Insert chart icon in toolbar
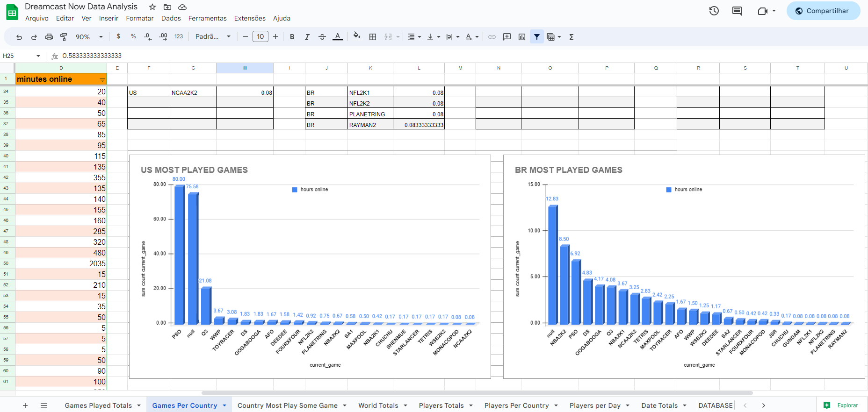This screenshot has height=412, width=868. pyautogui.click(x=522, y=37)
